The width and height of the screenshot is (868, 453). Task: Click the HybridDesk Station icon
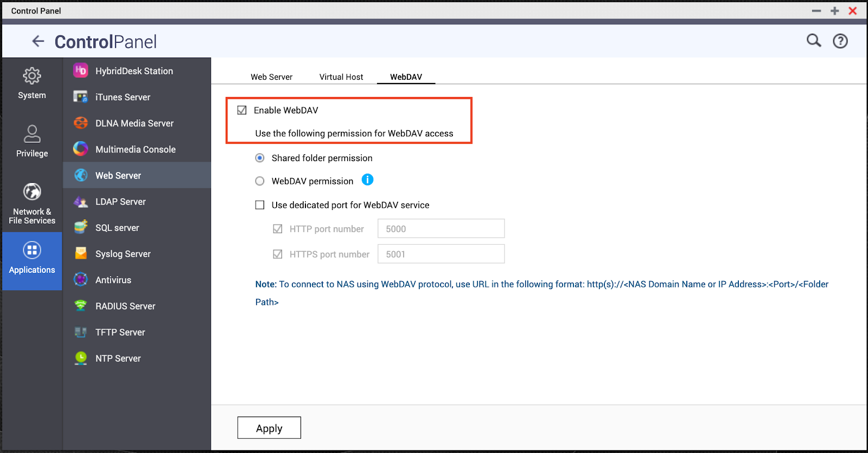(x=81, y=71)
